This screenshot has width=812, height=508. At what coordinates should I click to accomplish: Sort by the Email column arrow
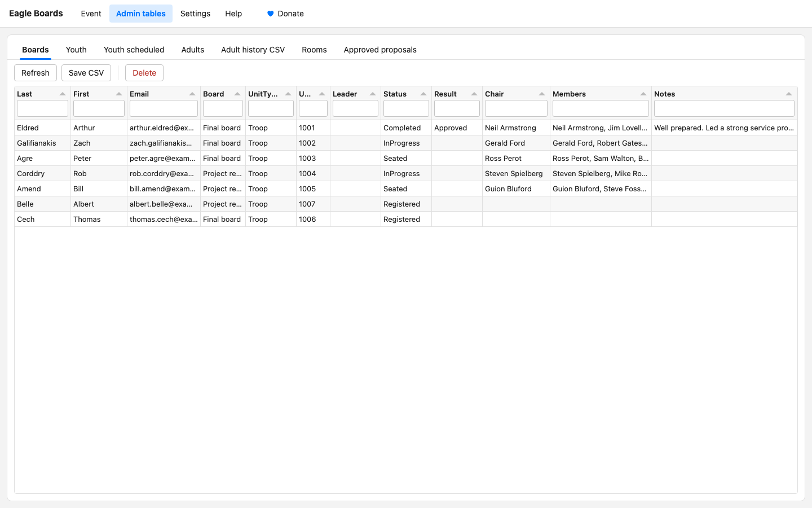[192, 94]
